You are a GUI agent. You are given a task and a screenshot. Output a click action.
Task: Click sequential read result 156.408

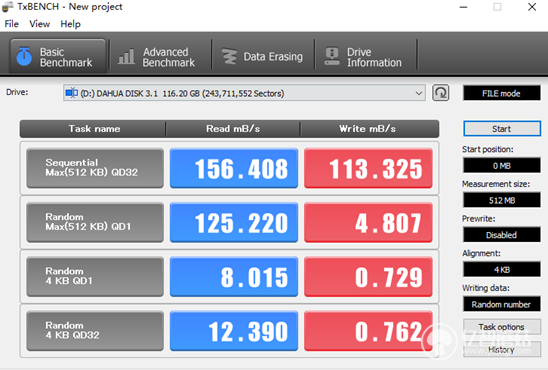[234, 168]
